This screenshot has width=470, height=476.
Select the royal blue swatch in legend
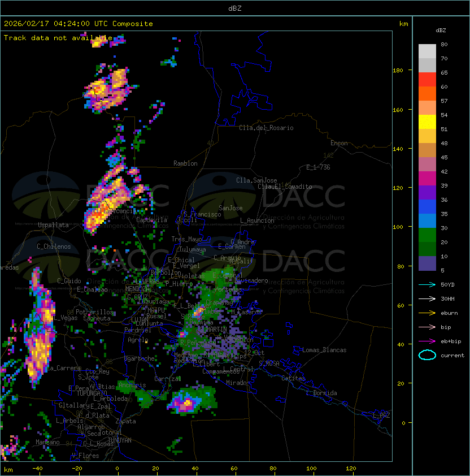coord(427,207)
